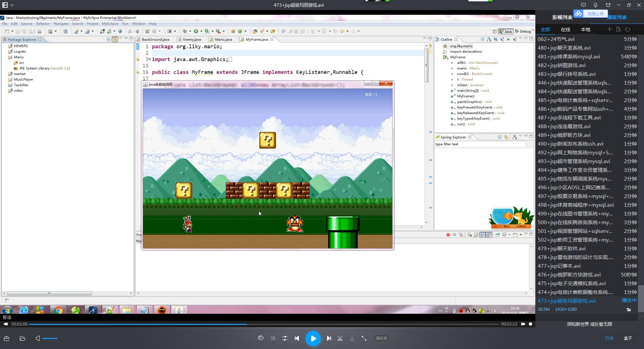644x349 pixels.
Task: Click the Internet Explorer taskbar icon
Action: pos(23,310)
